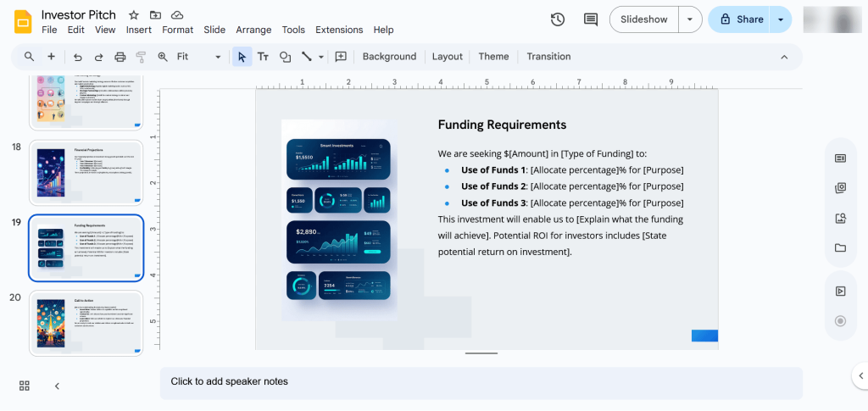Open the version history clock icon

[x=557, y=19]
